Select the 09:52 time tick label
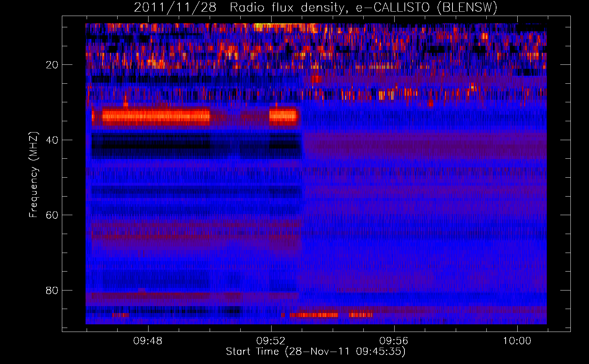The height and width of the screenshot is (364, 589). coord(271,341)
